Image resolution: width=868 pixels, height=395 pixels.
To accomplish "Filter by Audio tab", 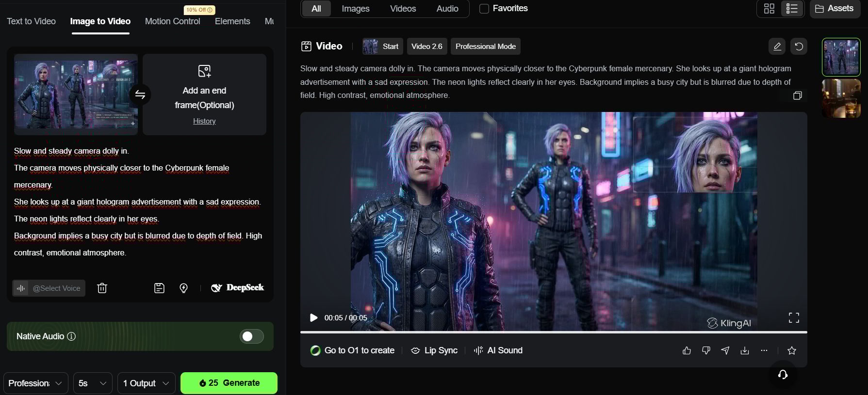I will 447,9.
